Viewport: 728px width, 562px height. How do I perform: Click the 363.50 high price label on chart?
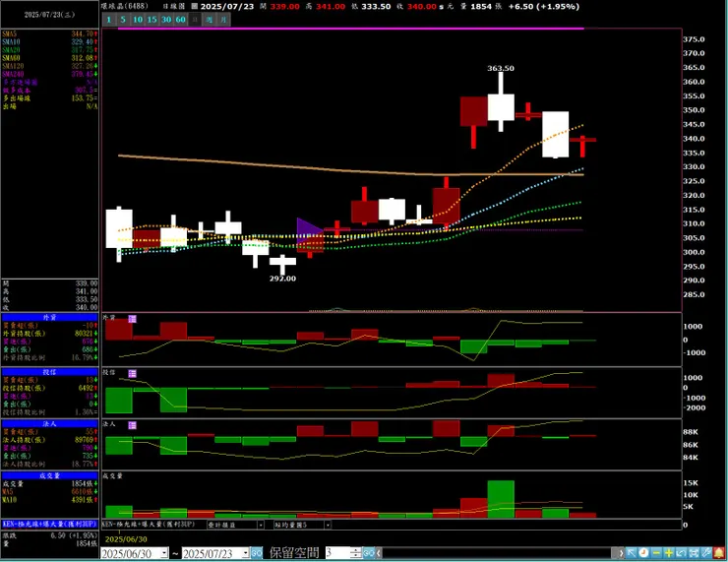point(501,68)
